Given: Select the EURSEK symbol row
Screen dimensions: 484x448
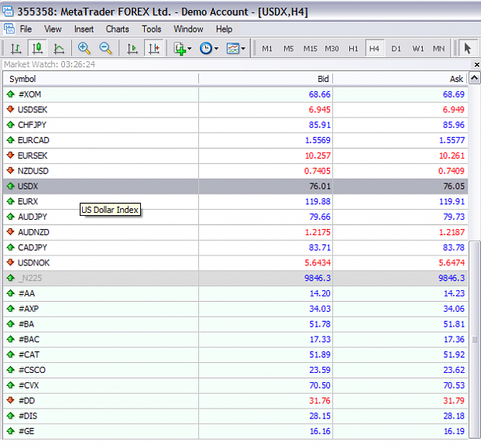Looking at the screenshot, I should (x=235, y=156).
